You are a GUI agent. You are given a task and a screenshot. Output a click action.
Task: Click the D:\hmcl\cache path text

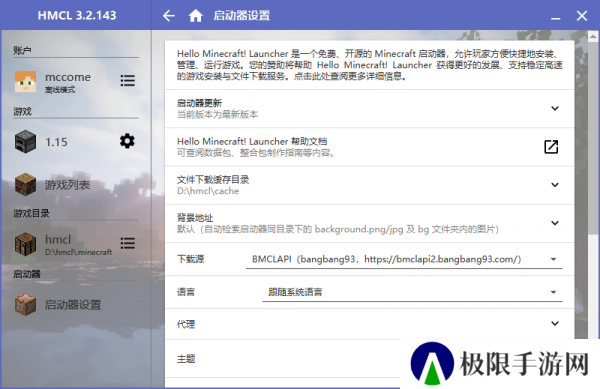[208, 191]
